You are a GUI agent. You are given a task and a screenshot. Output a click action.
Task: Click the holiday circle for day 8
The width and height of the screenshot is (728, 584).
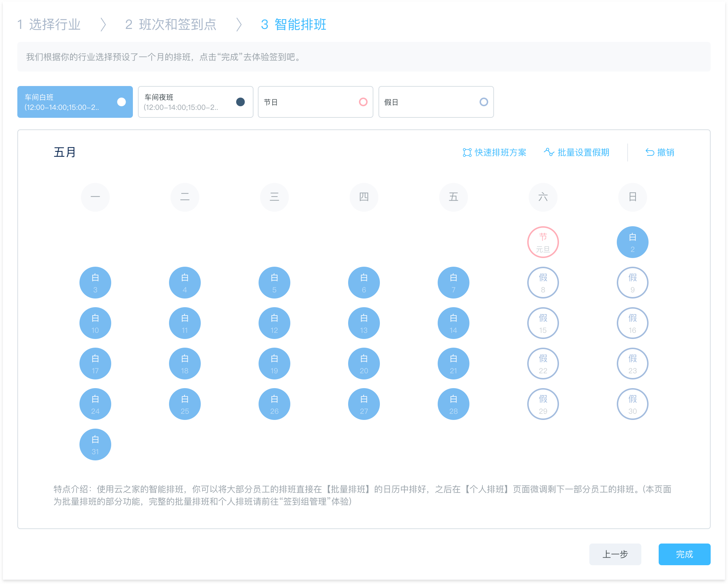[543, 283]
